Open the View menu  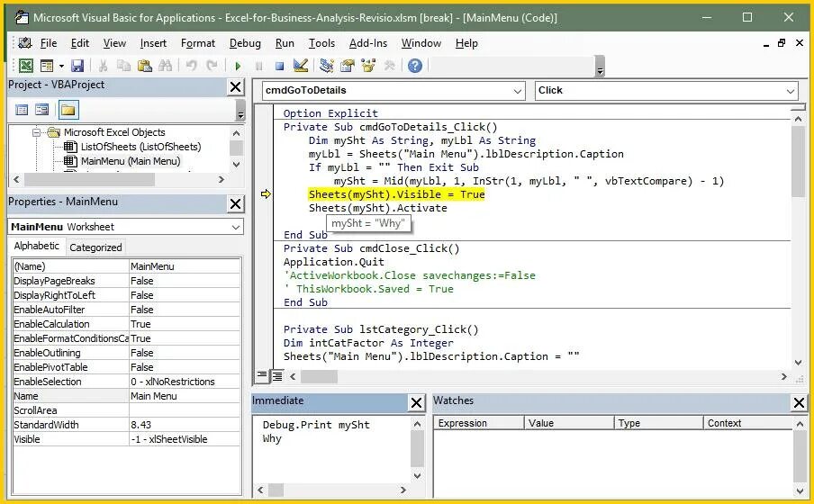point(114,43)
